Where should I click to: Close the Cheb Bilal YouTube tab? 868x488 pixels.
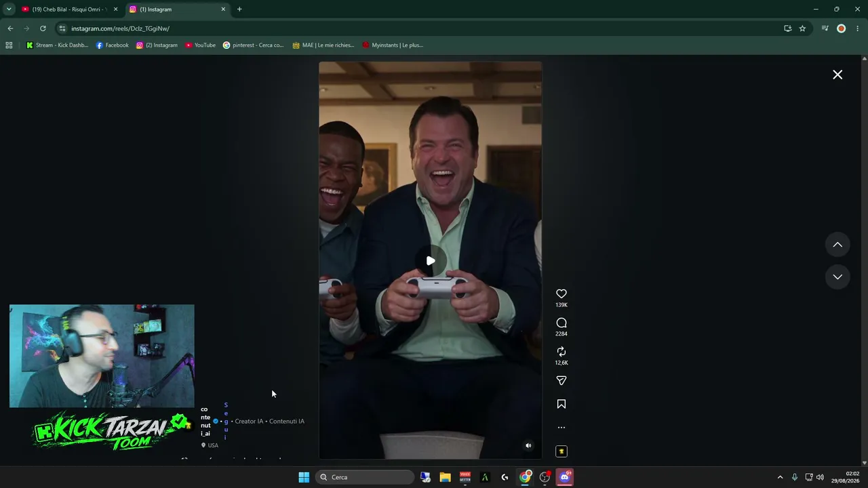pyautogui.click(x=115, y=9)
